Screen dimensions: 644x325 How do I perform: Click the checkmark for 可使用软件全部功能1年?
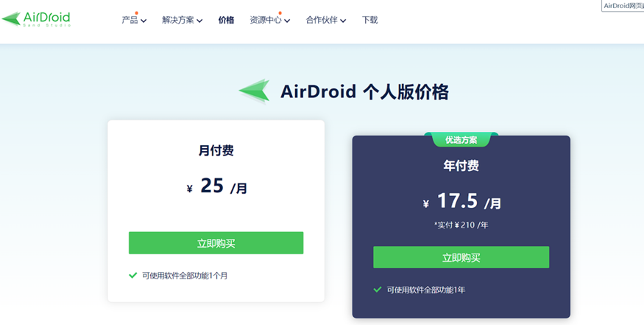click(x=378, y=290)
